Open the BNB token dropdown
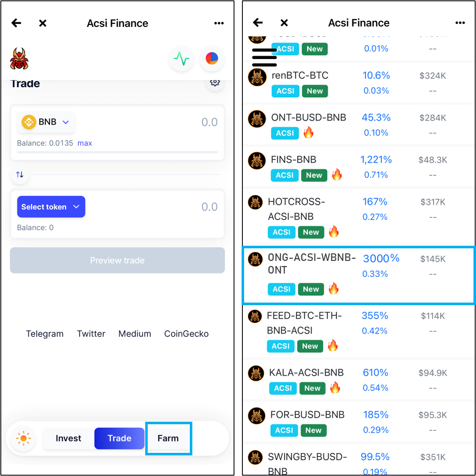Viewport: 476px width, 476px height. (x=46, y=122)
